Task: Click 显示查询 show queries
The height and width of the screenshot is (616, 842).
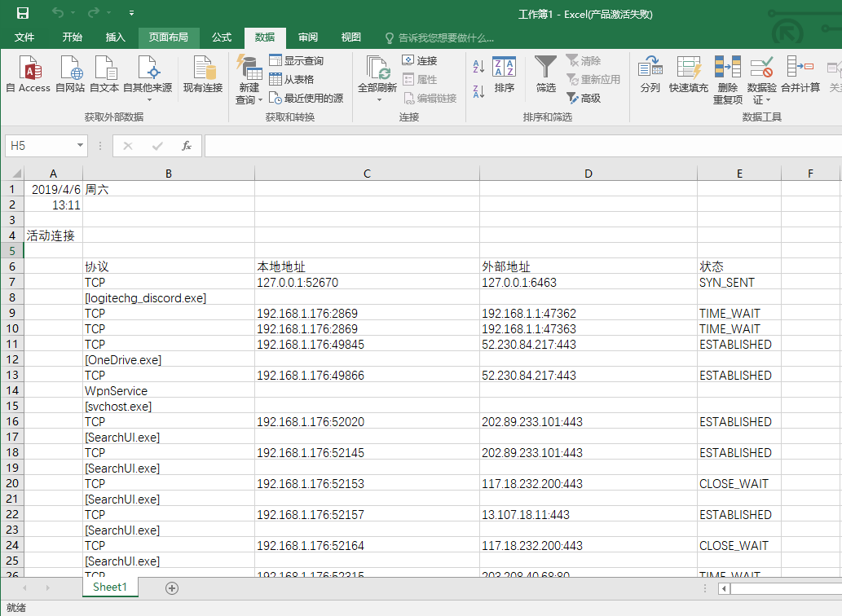Action: click(297, 60)
